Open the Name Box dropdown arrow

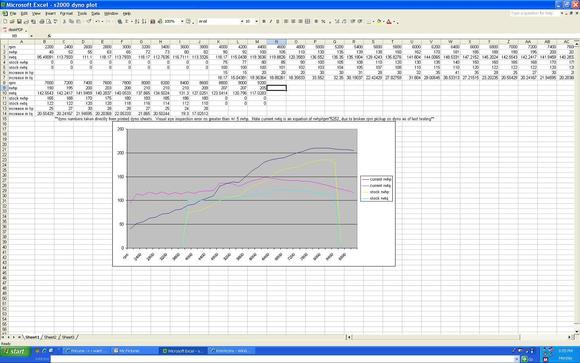31,36
